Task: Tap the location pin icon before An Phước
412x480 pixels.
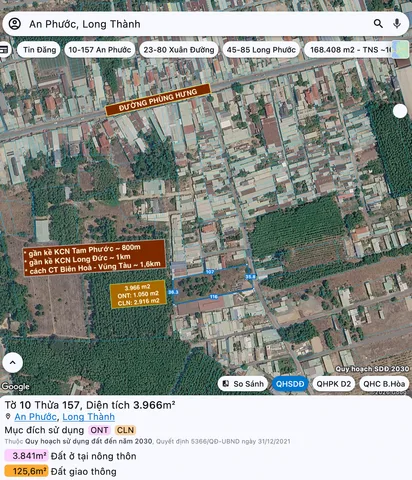Action: coord(8,416)
